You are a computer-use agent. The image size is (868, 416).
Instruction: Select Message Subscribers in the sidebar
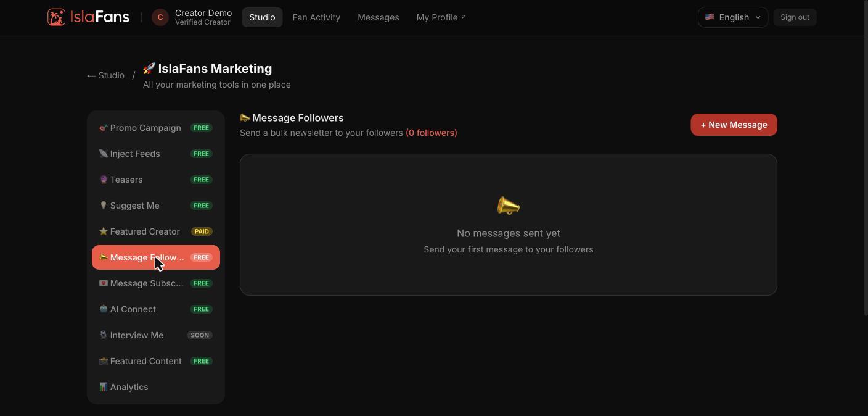click(x=156, y=283)
